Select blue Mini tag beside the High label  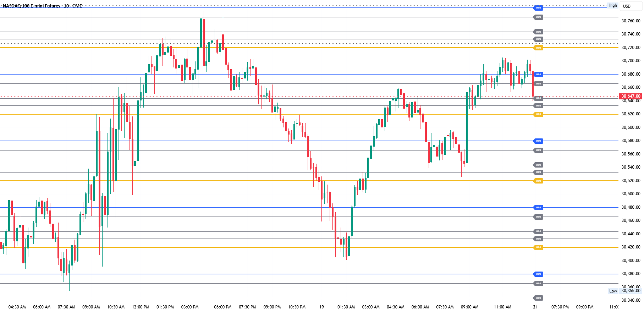[x=538, y=8]
